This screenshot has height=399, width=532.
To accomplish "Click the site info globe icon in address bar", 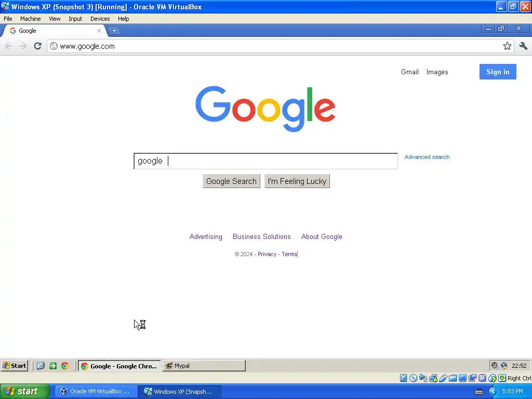I will pyautogui.click(x=54, y=46).
